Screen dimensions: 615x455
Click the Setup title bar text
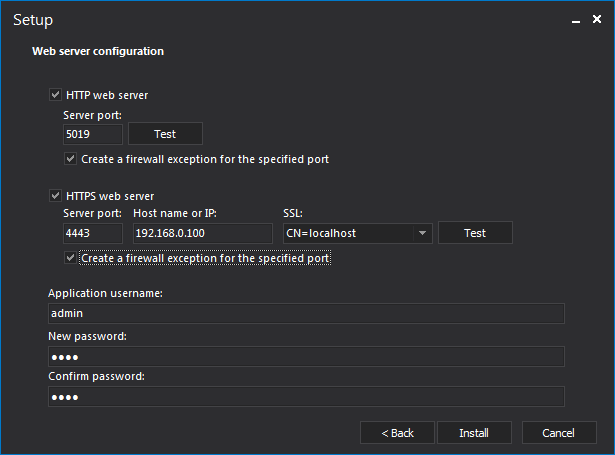click(x=33, y=20)
